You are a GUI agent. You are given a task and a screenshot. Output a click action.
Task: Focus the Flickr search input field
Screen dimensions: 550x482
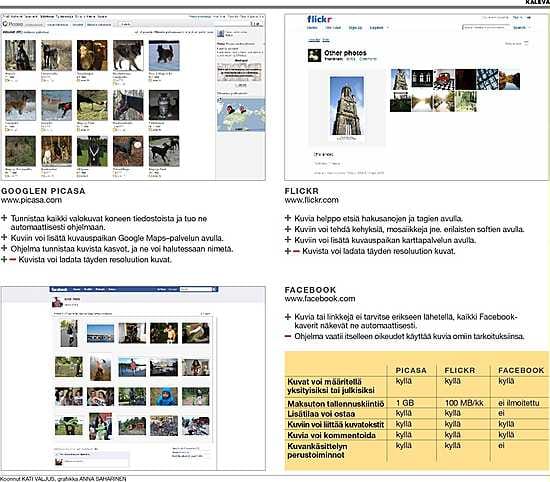pos(486,27)
